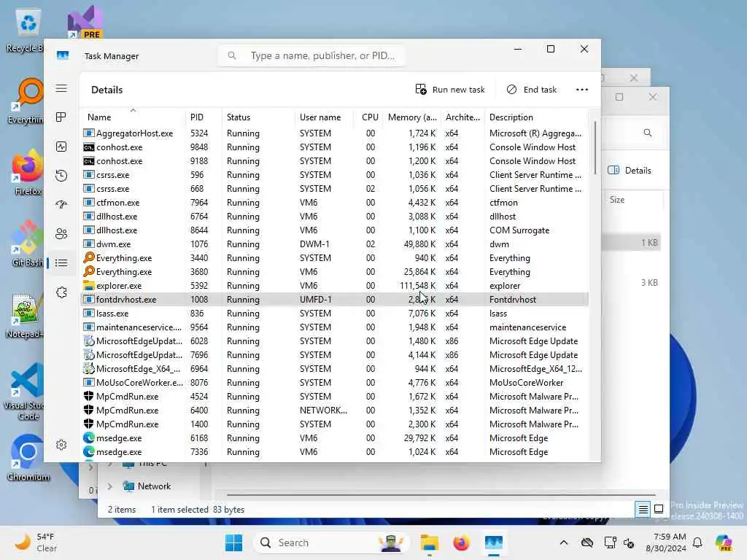The image size is (747, 560).
Task: Select dllhost.exe with PID 8644
Action: point(335,230)
